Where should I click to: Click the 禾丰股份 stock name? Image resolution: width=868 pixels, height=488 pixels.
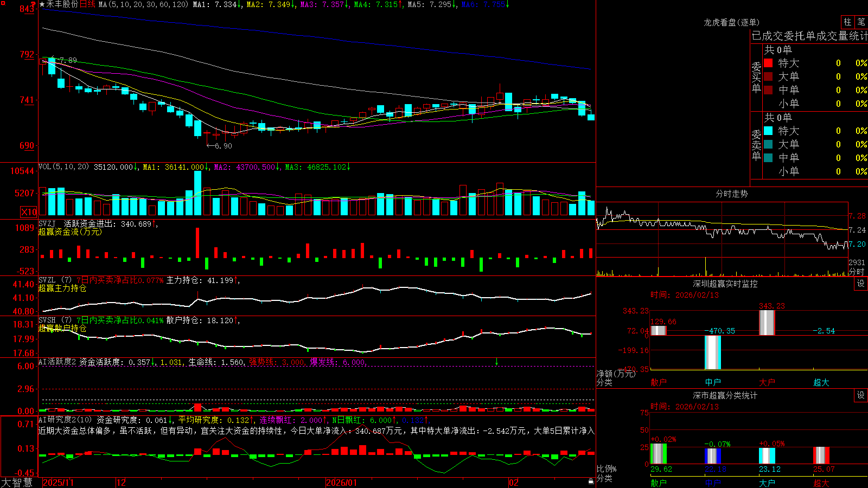pyautogui.click(x=62, y=4)
